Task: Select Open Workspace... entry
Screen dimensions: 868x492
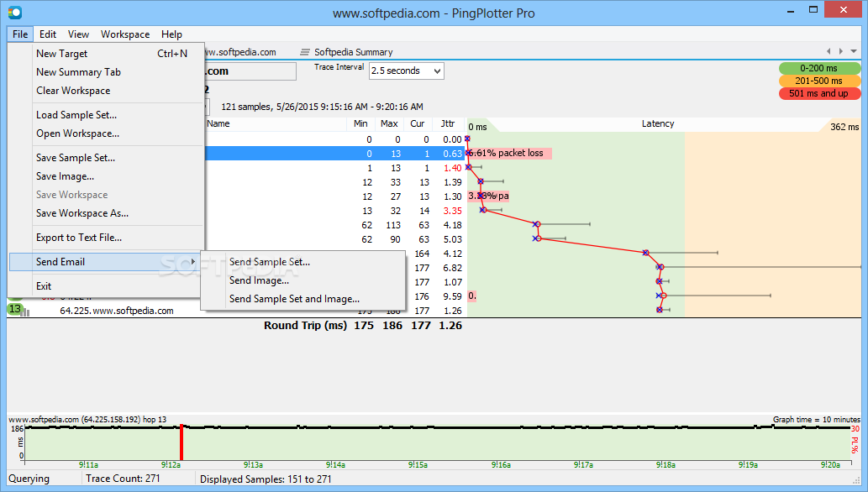Action: coord(105,133)
